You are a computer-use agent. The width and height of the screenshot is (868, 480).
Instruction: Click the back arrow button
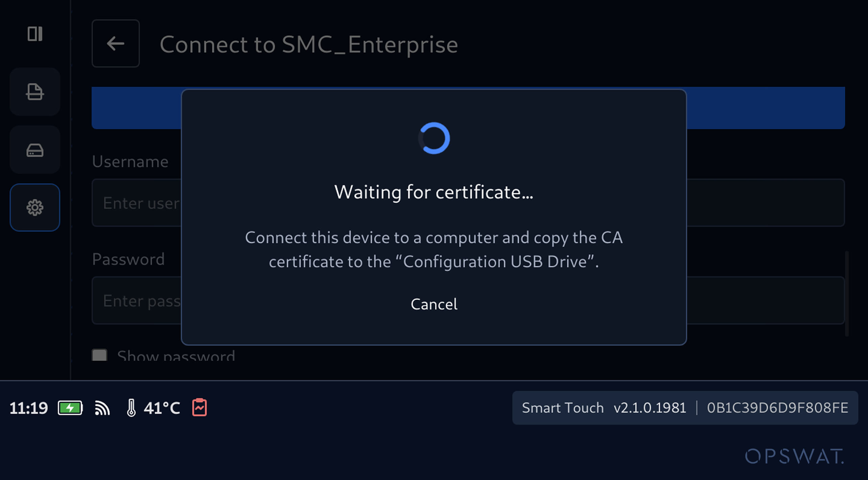point(116,43)
